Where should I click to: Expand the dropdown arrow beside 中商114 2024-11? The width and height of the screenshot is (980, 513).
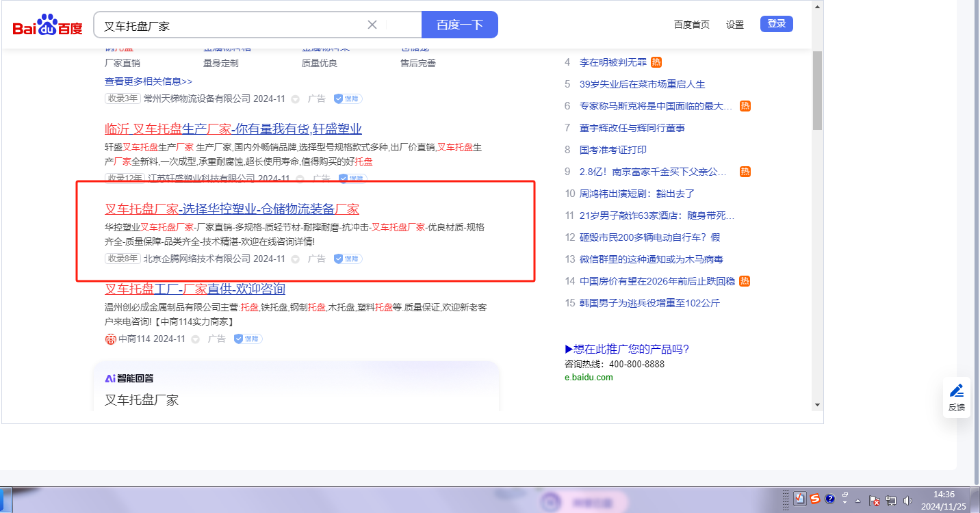click(x=196, y=339)
